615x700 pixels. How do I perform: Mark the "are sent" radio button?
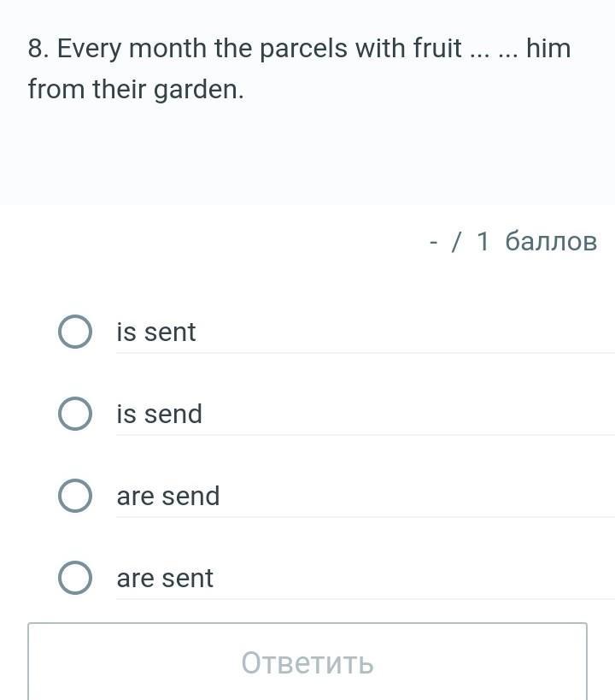(75, 578)
